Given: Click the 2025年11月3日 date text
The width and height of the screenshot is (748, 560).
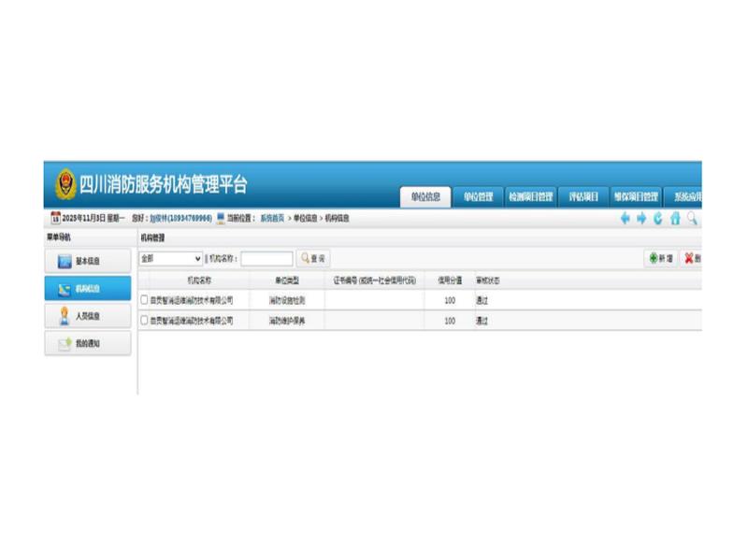Looking at the screenshot, I should click(83, 219).
